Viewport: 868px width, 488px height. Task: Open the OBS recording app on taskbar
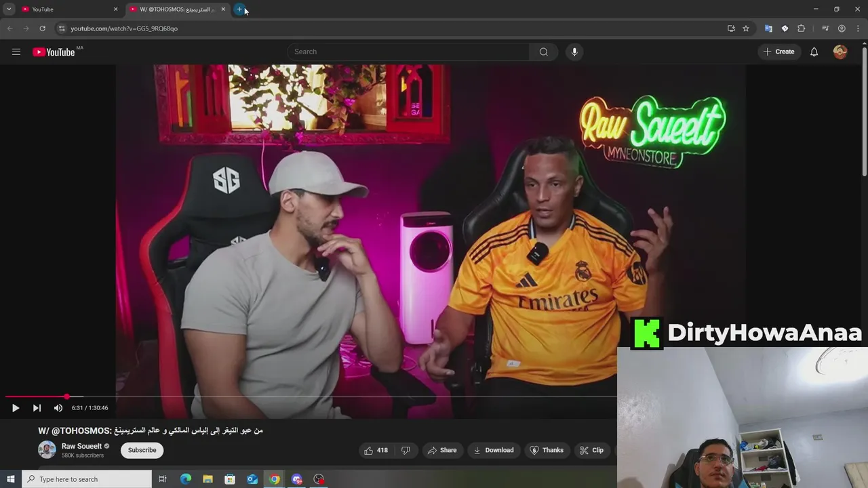(x=319, y=479)
